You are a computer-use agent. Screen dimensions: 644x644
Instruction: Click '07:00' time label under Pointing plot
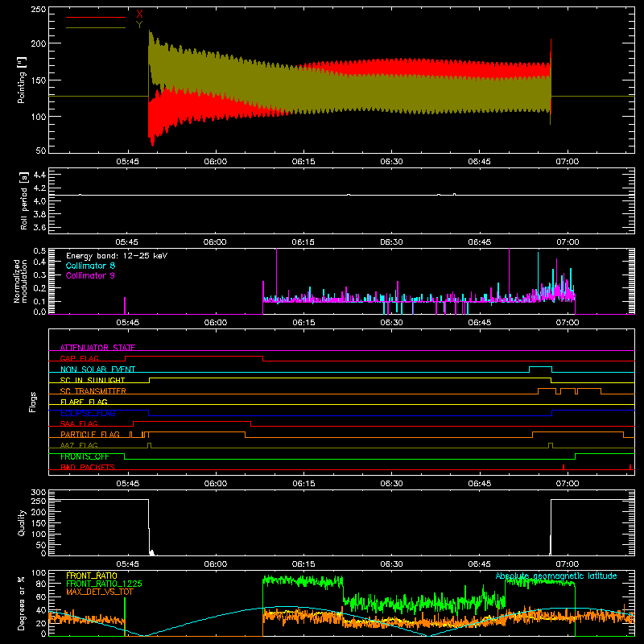pos(568,162)
